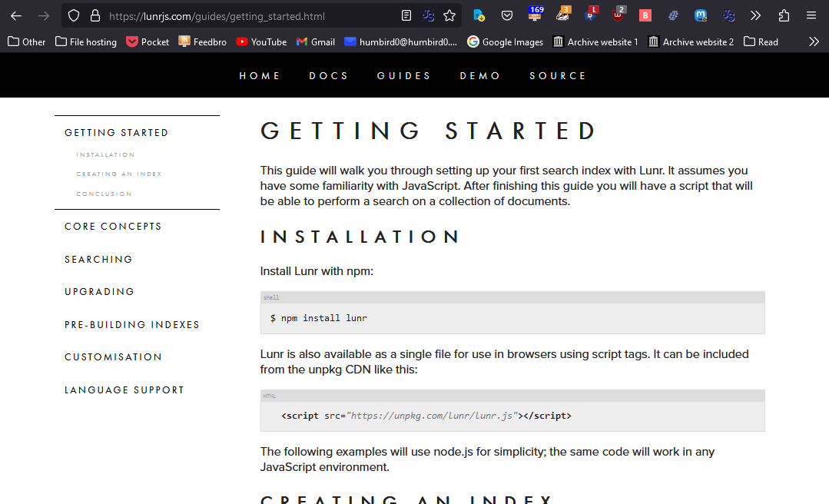
Task: Expand hidden toolbar extensions overflow chevron
Action: tap(756, 15)
